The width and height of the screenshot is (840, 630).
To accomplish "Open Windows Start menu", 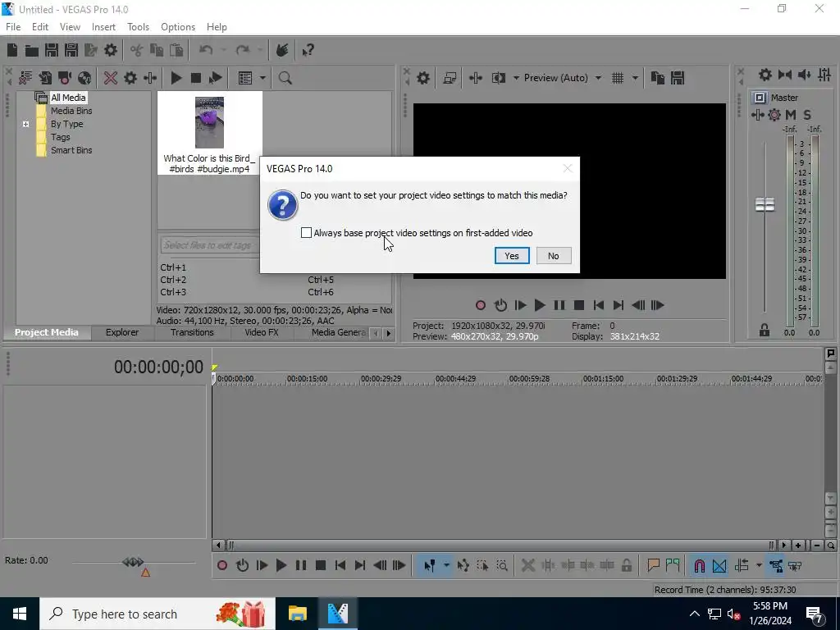I will [x=20, y=614].
